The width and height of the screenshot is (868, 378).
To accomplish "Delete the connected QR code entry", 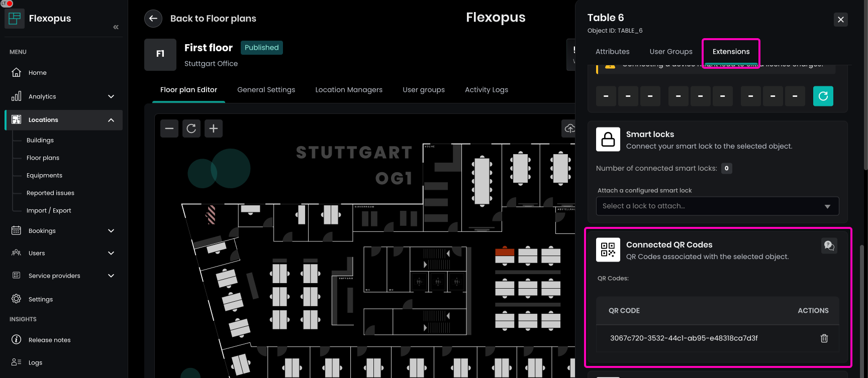I will pyautogui.click(x=824, y=338).
